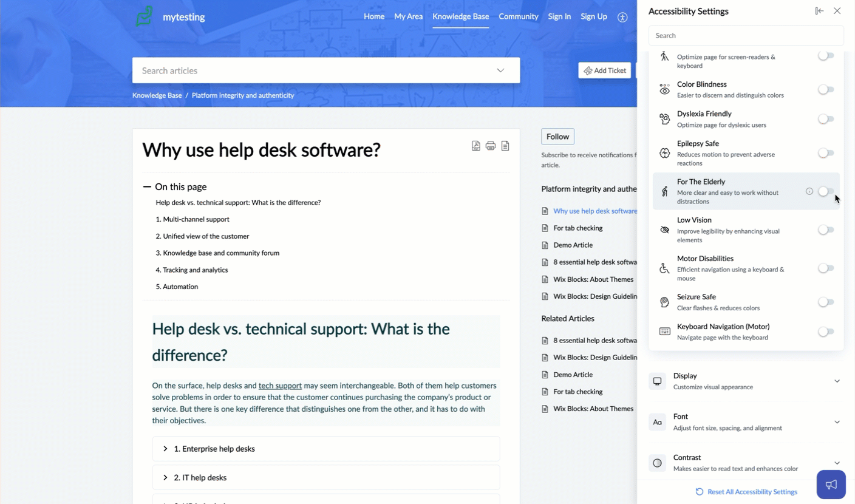Expand the Display settings chevron
This screenshot has height=504, width=855.
(837, 381)
